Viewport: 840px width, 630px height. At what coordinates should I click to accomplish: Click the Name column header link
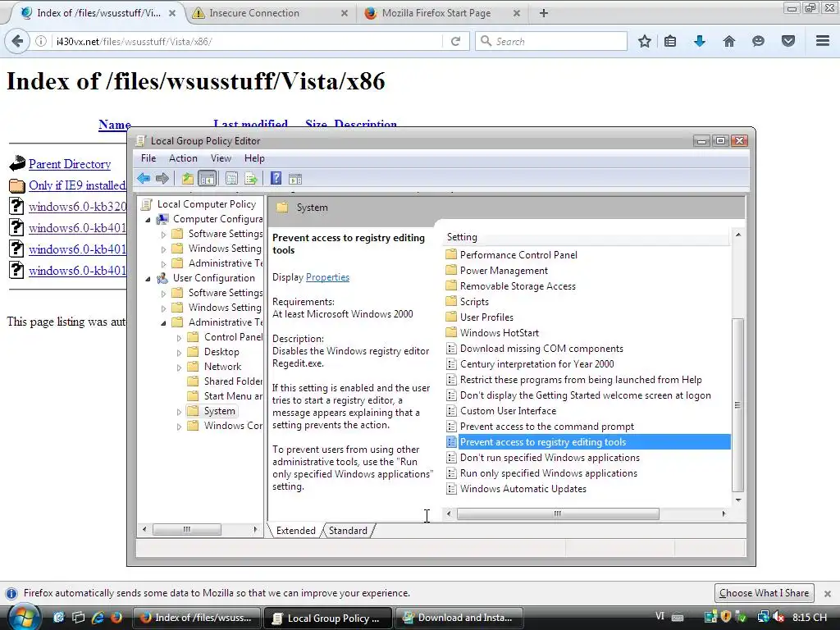click(115, 125)
